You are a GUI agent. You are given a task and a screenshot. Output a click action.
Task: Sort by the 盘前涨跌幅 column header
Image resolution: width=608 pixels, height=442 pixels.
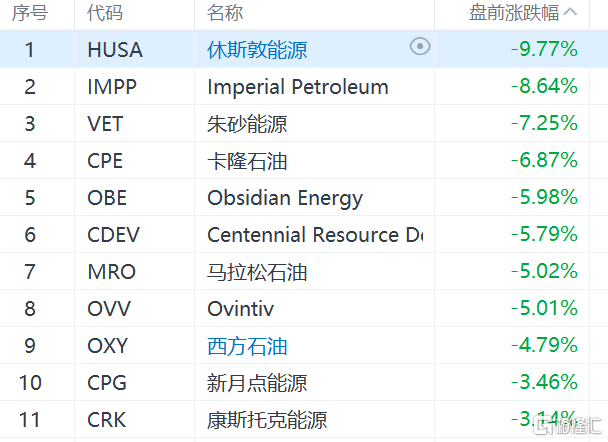pos(515,13)
